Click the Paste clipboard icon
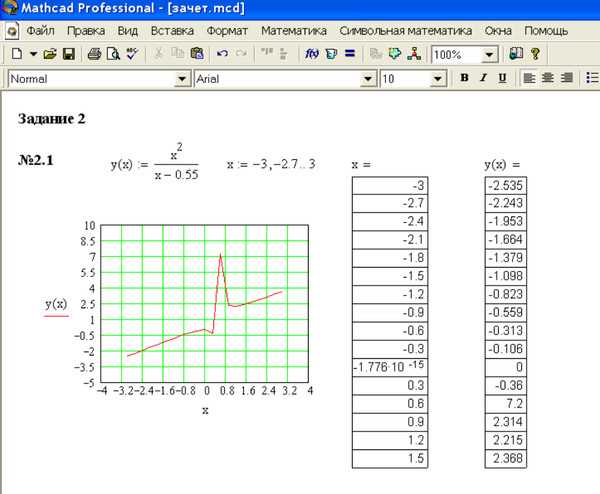The height and width of the screenshot is (494, 600). pyautogui.click(x=197, y=53)
